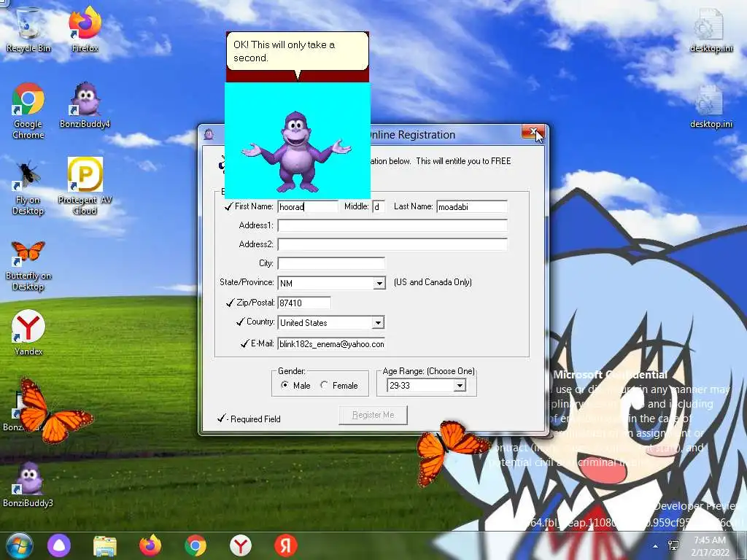Click the Register Me button
The image size is (747, 560).
[x=373, y=415]
